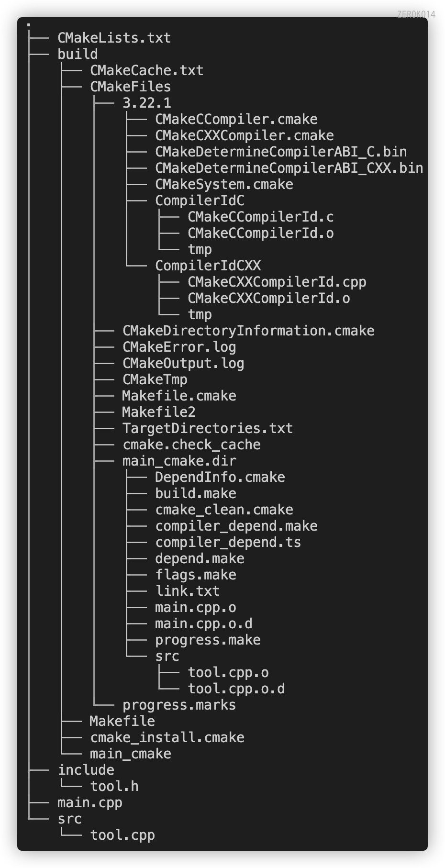445x868 pixels.
Task: Click CMakeCXXCompilerId.cpp file
Action: pyautogui.click(x=277, y=282)
